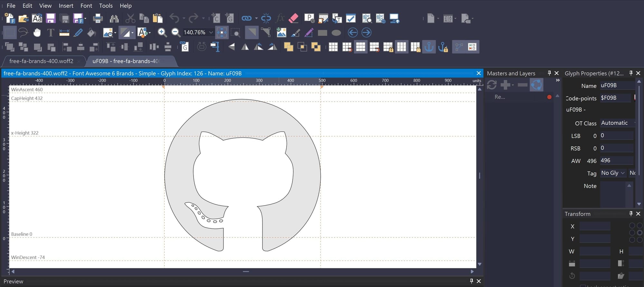Open Find with the binoculars icon

point(114,18)
